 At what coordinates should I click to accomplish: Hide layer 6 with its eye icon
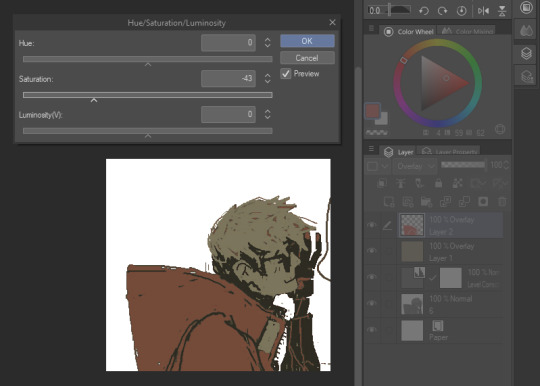(x=372, y=303)
